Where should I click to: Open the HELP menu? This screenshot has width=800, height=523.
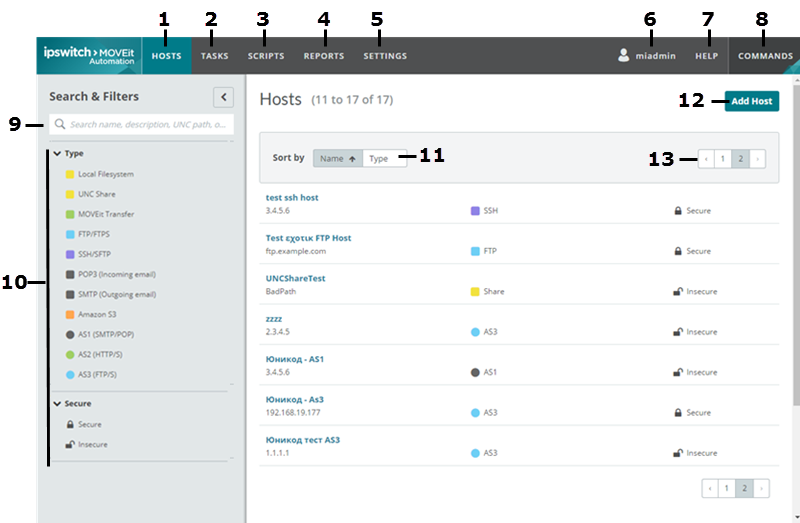pyautogui.click(x=707, y=56)
